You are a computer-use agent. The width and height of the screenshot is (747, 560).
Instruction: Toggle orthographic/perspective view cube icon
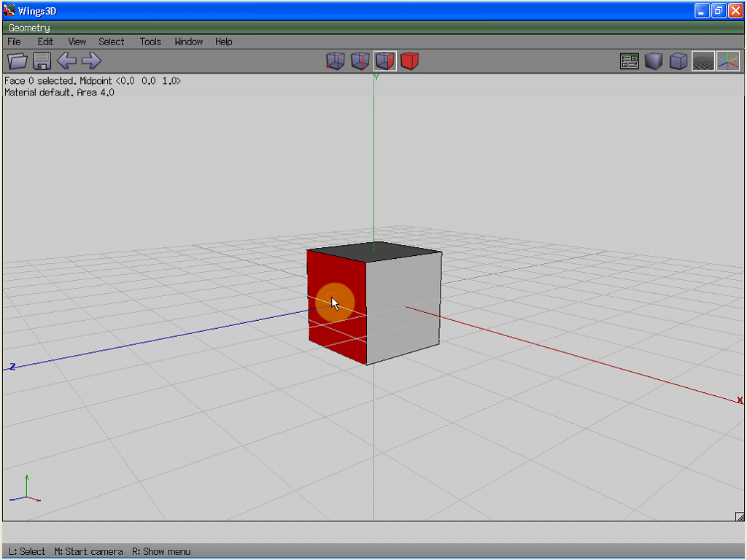click(x=679, y=61)
